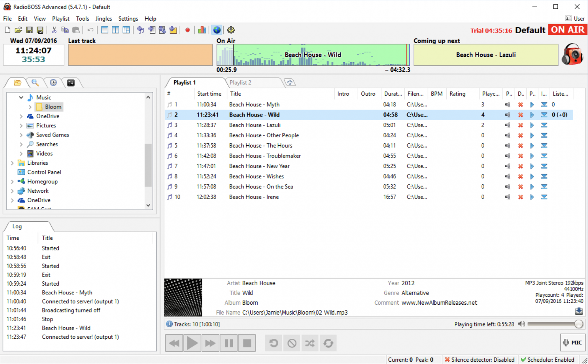Image resolution: width=588 pixels, height=364 pixels.
Task: Open the Scheduler gear icon on toolbar
Action: [x=232, y=30]
